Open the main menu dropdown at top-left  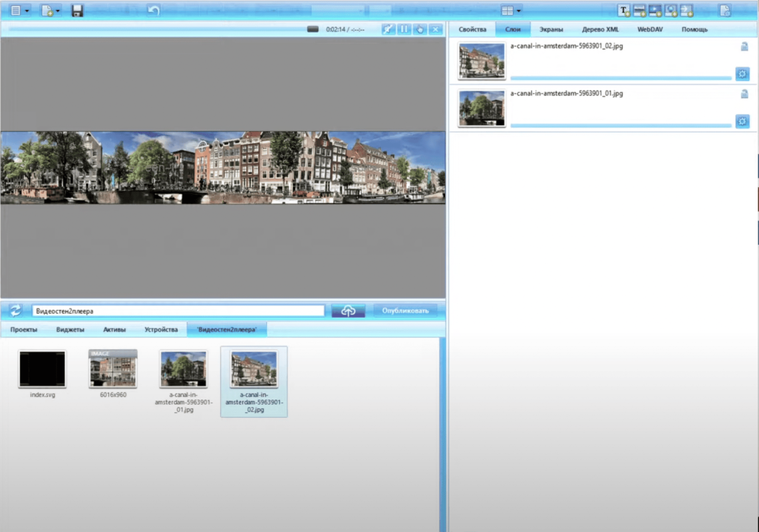[x=20, y=10]
